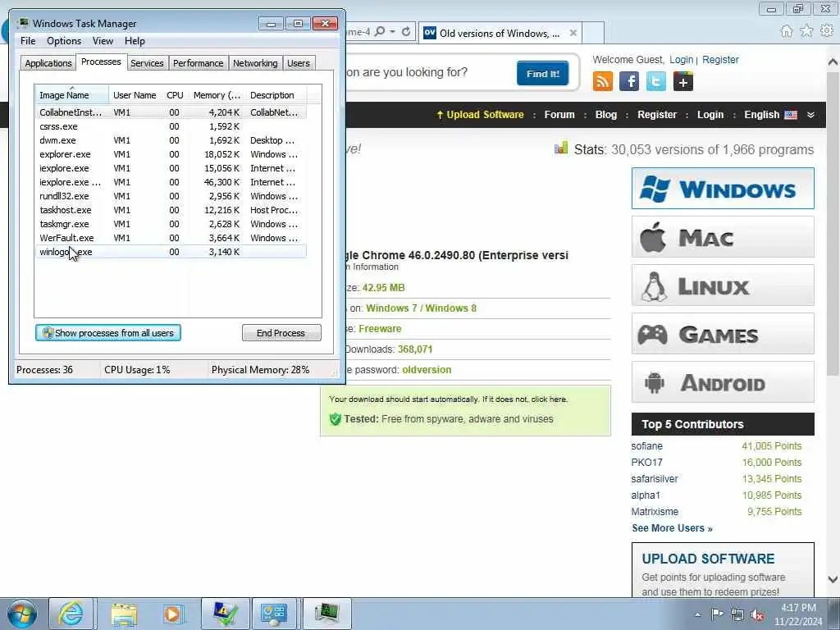The height and width of the screenshot is (630, 840).
Task: Open the network tray icon
Action: [x=737, y=614]
